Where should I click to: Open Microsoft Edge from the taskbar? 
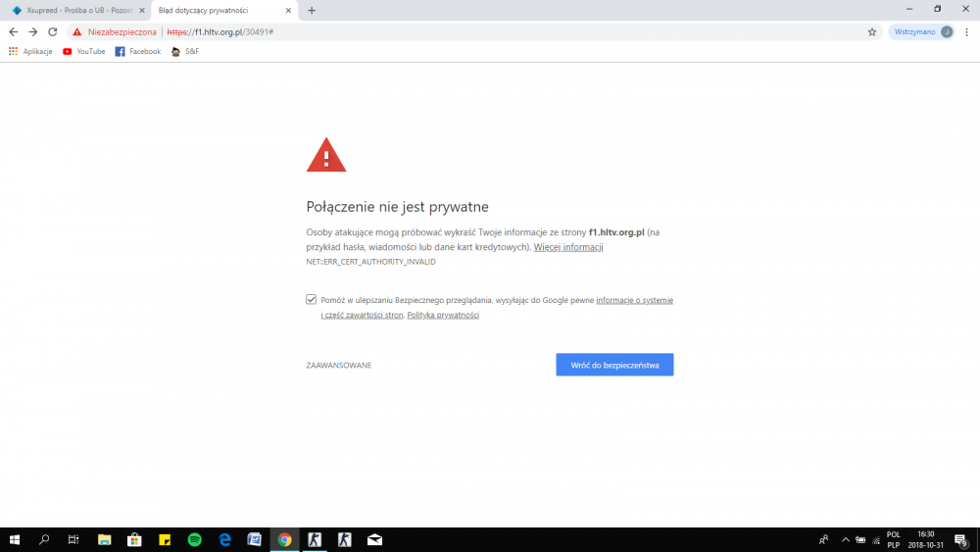[x=224, y=539]
